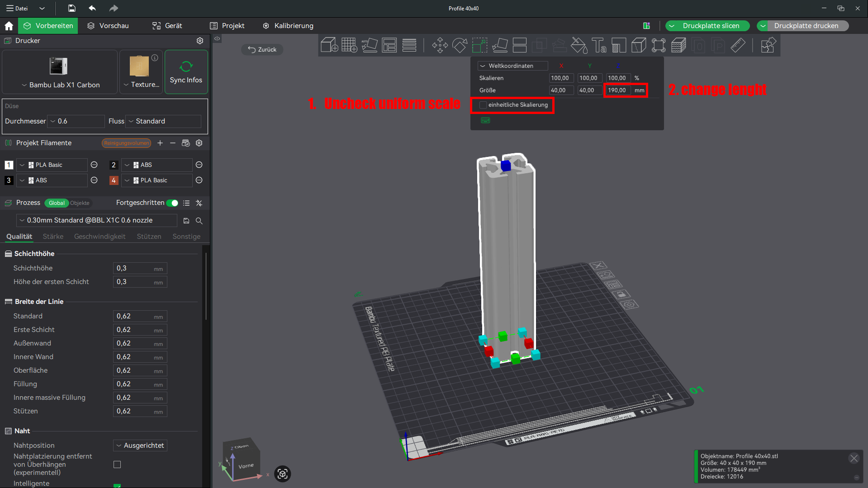Open the Datei menu

click(17, 8)
